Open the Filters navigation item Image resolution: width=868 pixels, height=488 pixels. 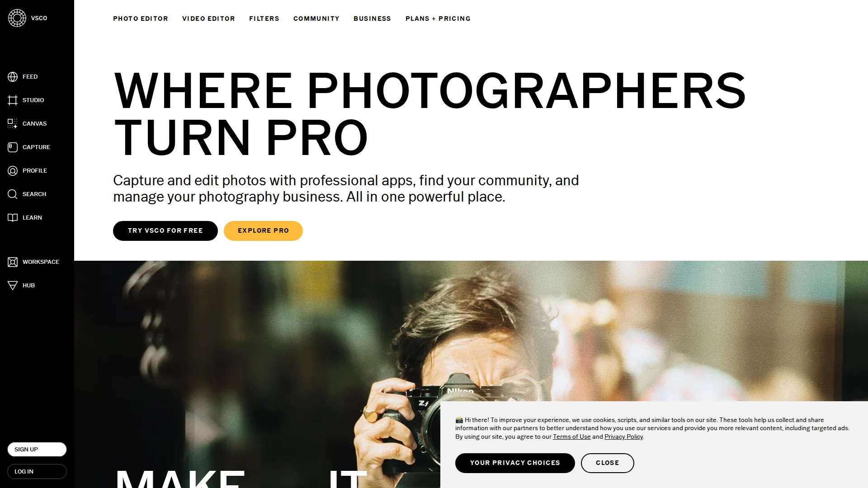click(264, 19)
